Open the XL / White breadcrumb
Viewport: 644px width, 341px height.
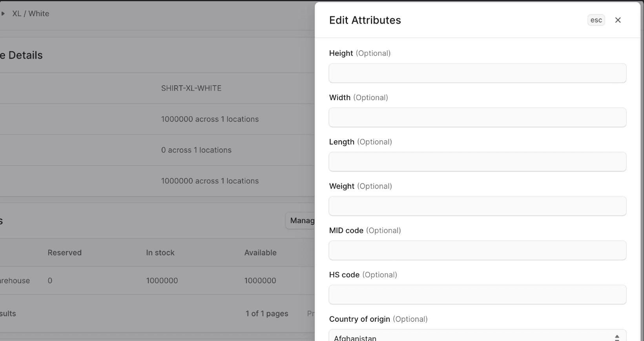[31, 14]
